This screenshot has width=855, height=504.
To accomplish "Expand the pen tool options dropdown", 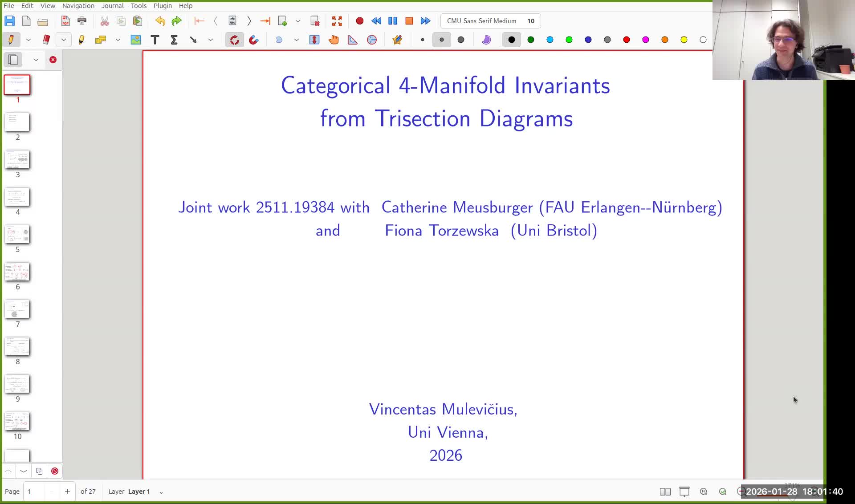I will (x=28, y=40).
